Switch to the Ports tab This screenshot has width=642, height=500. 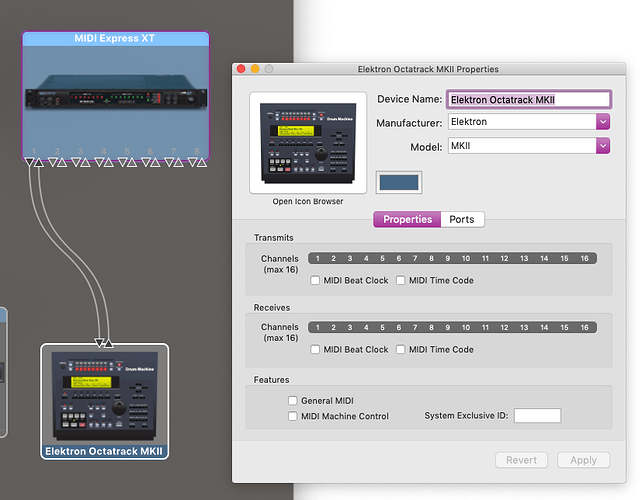pos(462,219)
